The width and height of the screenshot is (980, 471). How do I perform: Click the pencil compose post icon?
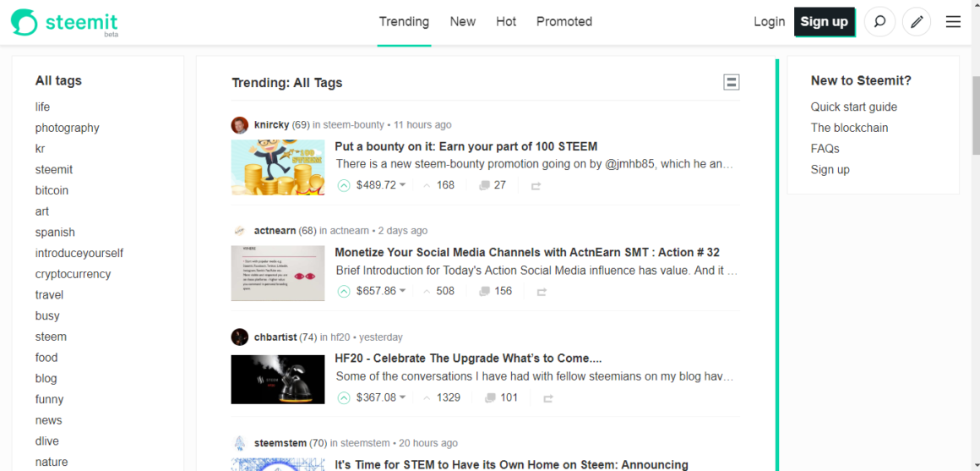[917, 22]
